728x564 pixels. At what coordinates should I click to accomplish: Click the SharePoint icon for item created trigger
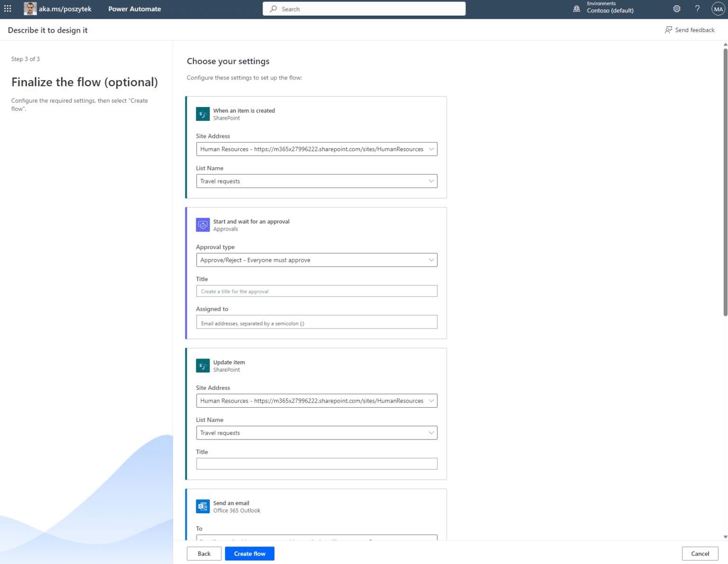point(203,114)
